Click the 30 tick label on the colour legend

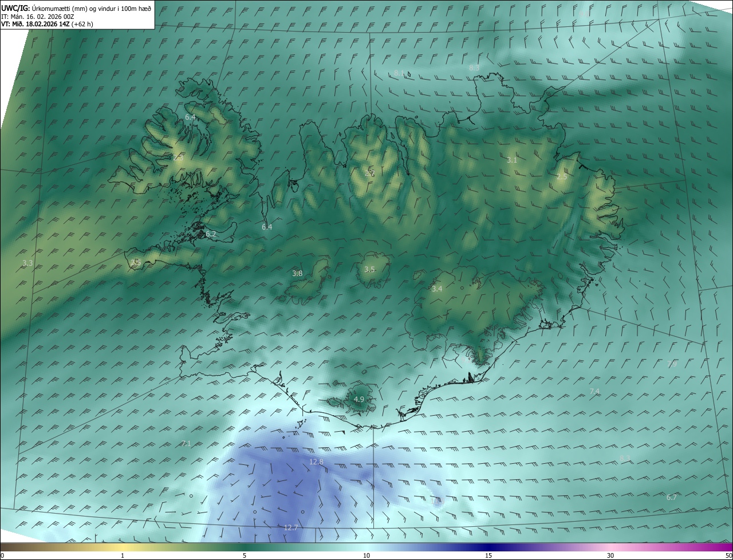[x=610, y=555]
